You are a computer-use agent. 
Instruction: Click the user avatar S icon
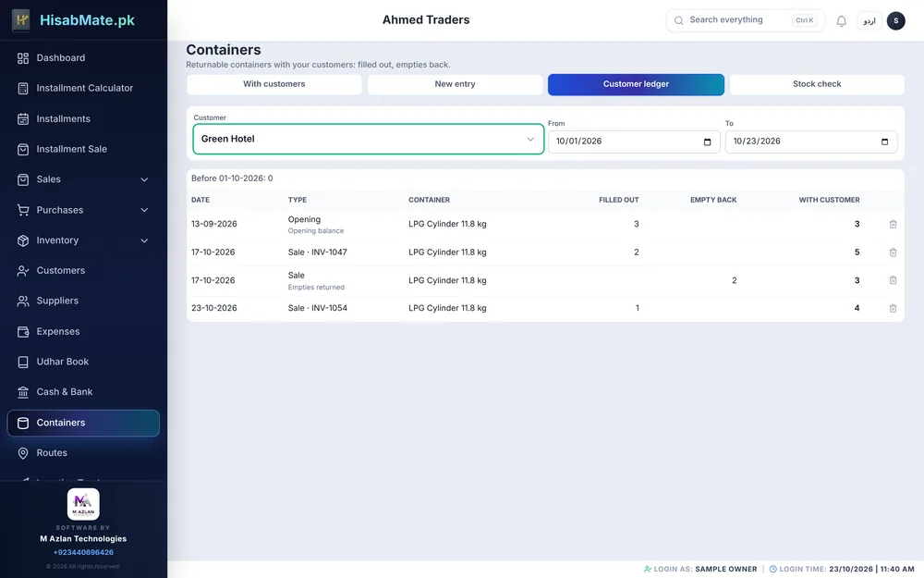pyautogui.click(x=895, y=20)
